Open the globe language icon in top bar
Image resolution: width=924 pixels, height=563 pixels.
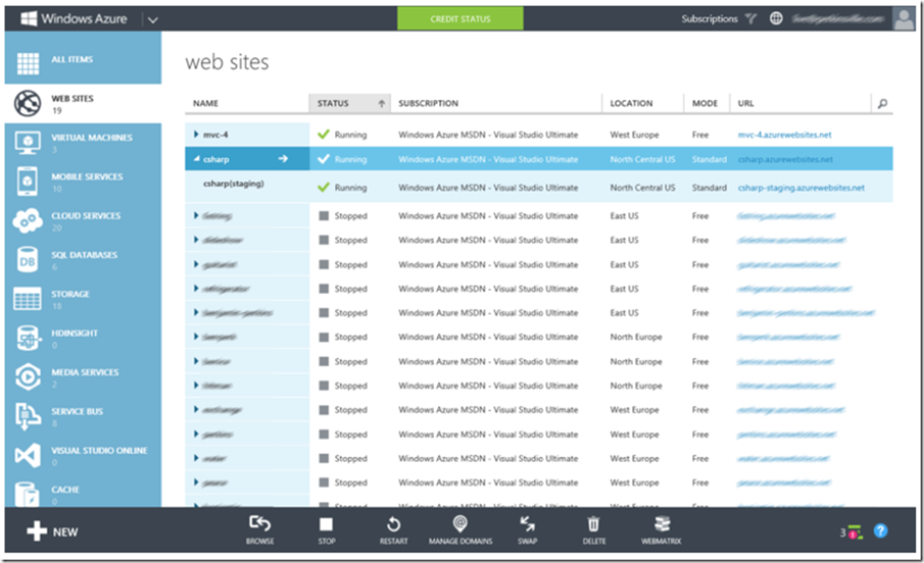pyautogui.click(x=776, y=18)
